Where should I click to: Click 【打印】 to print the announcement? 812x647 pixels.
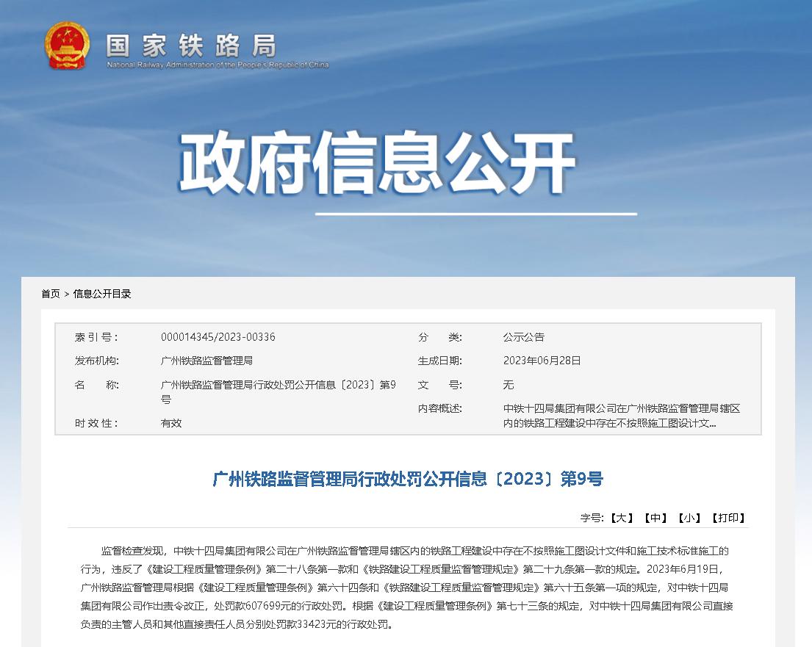pos(727,518)
